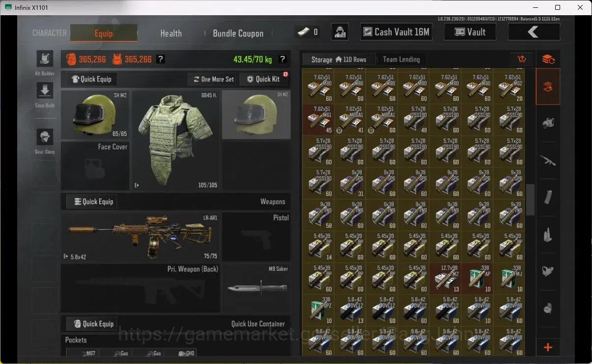The height and width of the screenshot is (364, 592).
Task: Open the Gear Skins icon
Action: pyautogui.click(x=45, y=137)
